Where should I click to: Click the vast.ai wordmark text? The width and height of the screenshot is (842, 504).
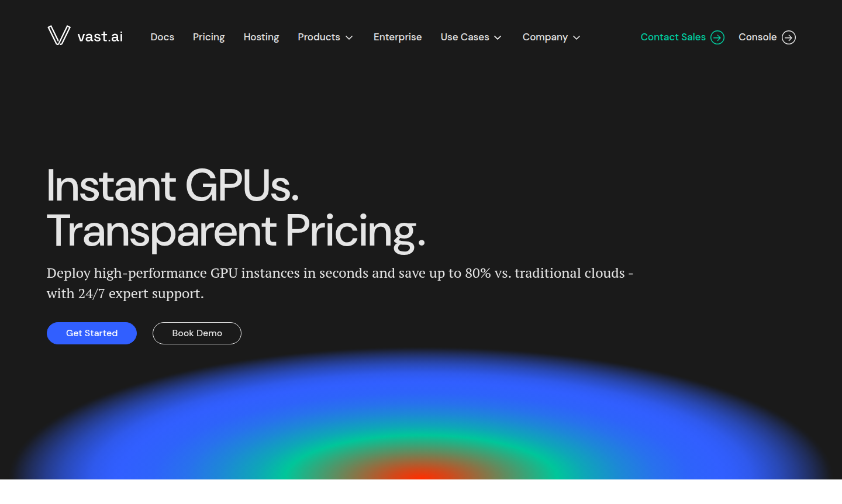pos(100,37)
